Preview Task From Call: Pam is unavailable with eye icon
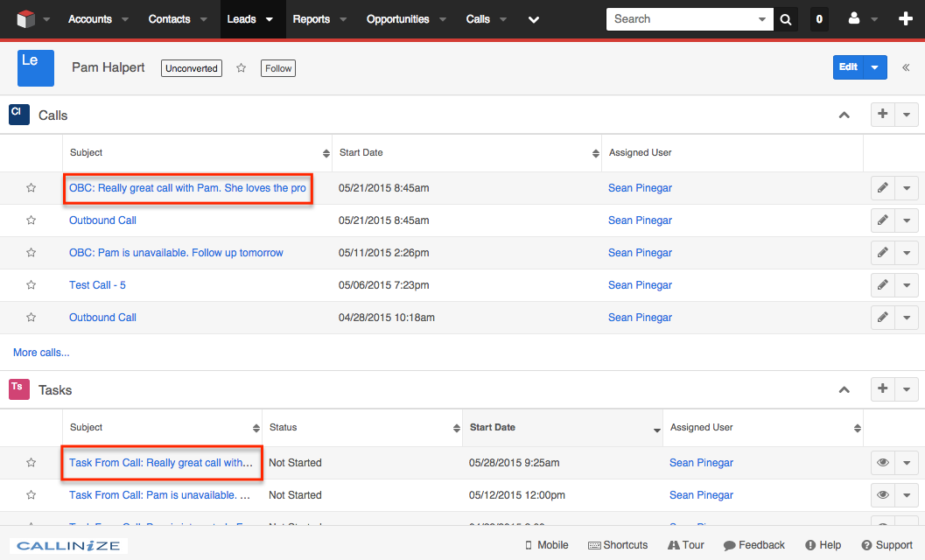This screenshot has width=925, height=560. tap(882, 495)
